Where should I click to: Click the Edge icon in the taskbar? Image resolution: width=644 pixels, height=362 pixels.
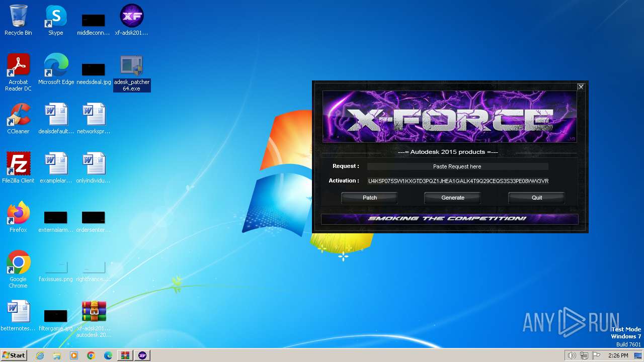(x=108, y=355)
